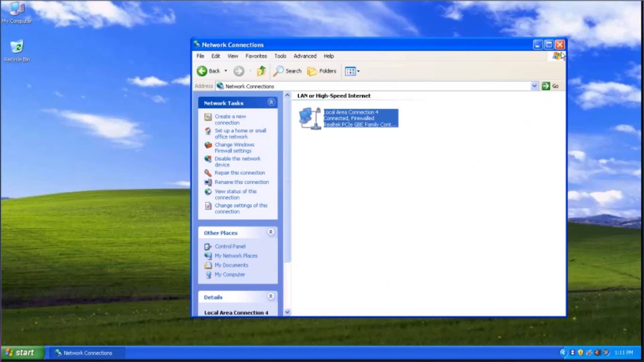
Task: Click the Network Connections address bar icon
Action: [x=220, y=86]
